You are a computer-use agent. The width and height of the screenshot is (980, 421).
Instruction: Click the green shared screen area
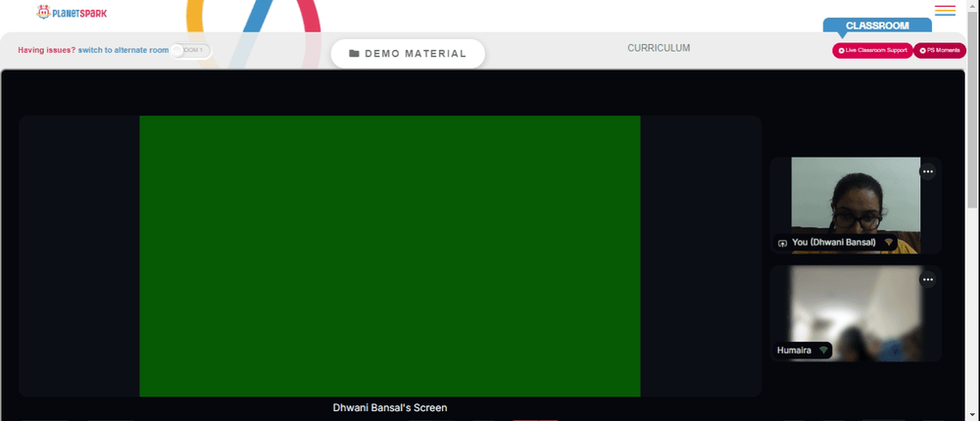390,257
